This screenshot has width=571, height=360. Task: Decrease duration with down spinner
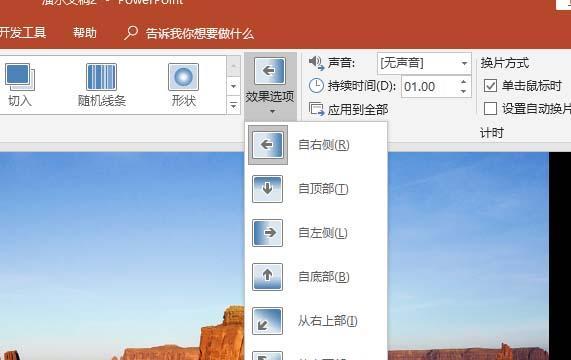point(464,92)
